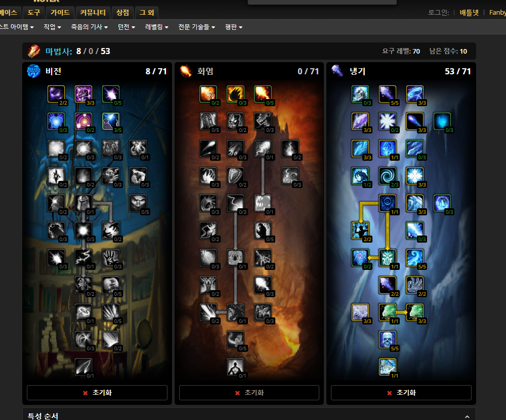
Task: Click the Arctic Reach talent (1/2)
Action: 360,176
